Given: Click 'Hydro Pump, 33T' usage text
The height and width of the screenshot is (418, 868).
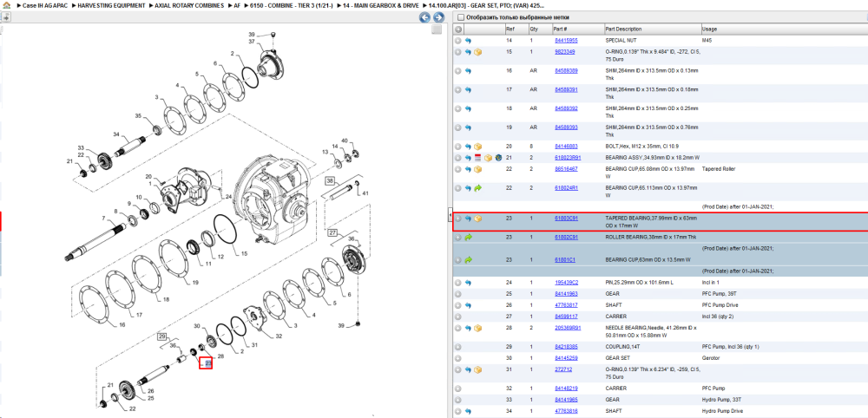Looking at the screenshot, I should coord(721,399).
